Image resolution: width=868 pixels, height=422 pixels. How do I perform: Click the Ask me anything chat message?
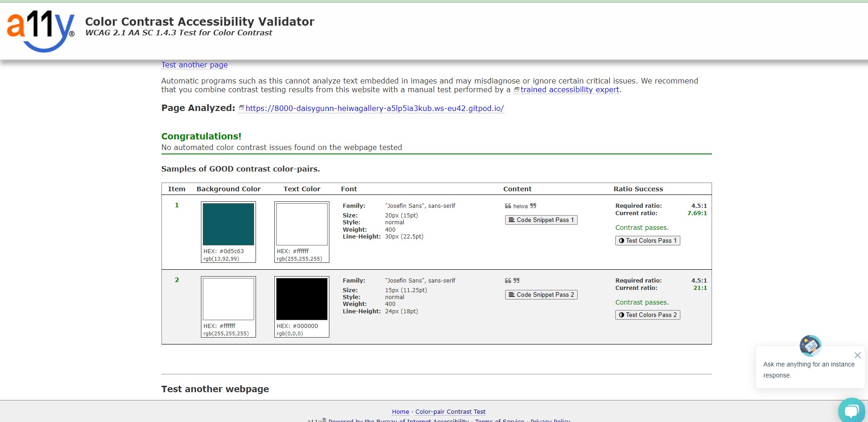809,370
